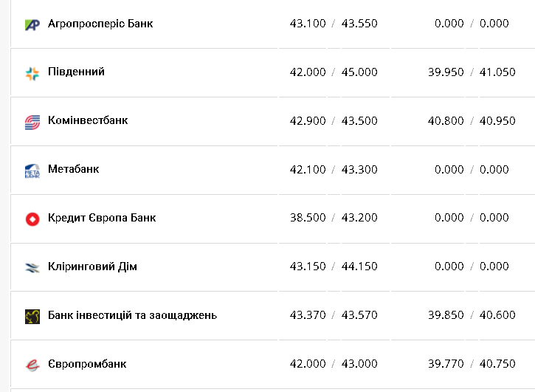Open the Південний bank name link
The image size is (535, 392).
point(76,72)
